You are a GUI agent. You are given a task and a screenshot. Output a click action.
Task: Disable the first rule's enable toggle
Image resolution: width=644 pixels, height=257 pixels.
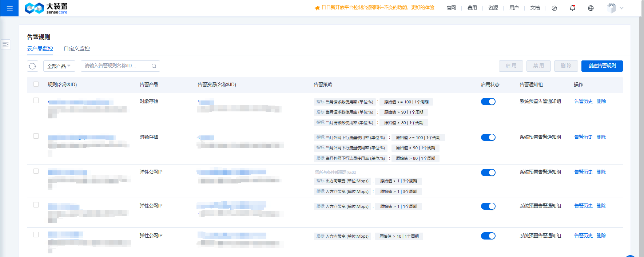(x=488, y=102)
